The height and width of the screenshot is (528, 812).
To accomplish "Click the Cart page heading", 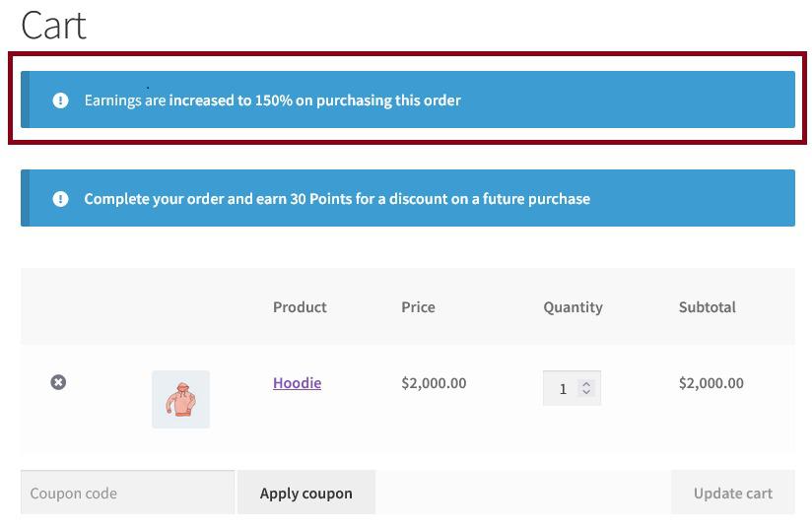I will coord(53,25).
